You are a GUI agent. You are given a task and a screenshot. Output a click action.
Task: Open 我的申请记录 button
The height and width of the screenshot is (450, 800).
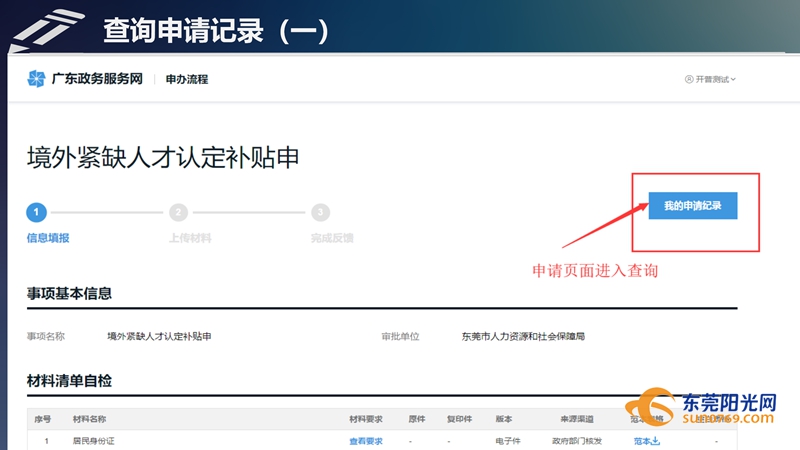tap(693, 205)
